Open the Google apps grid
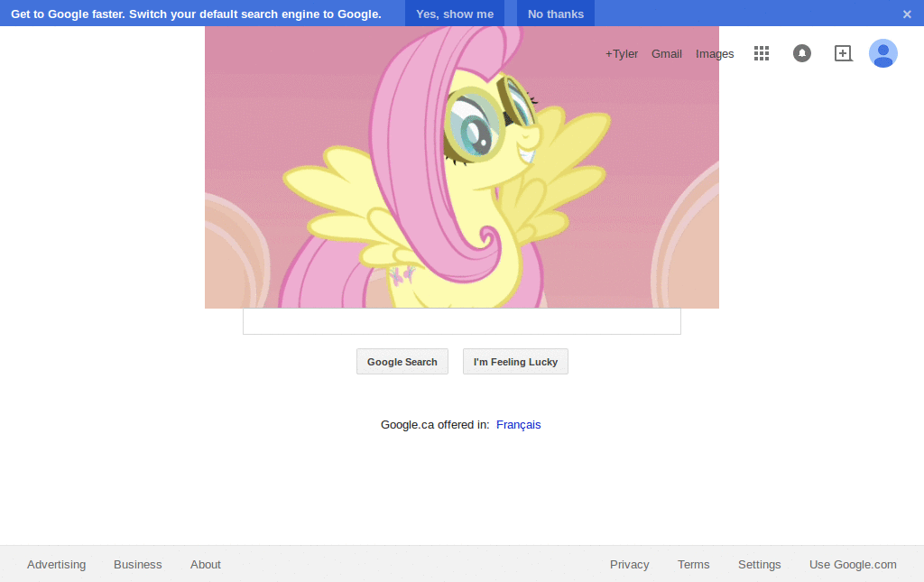 [x=762, y=53]
